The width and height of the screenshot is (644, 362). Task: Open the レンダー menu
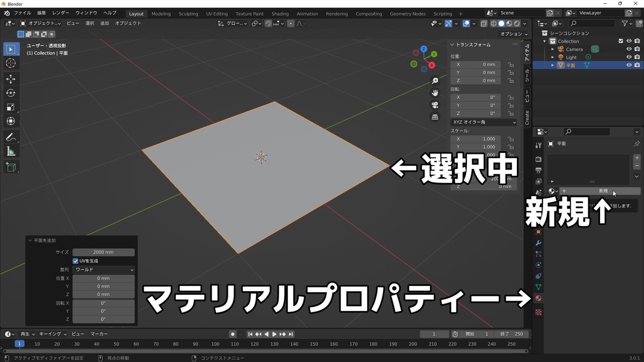click(61, 13)
